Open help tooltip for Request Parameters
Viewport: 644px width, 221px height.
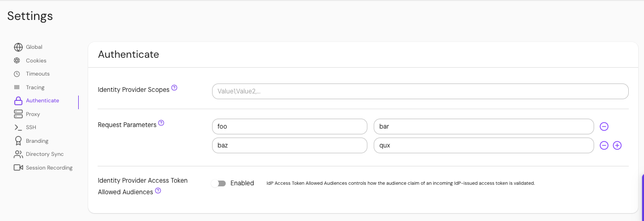tap(161, 123)
